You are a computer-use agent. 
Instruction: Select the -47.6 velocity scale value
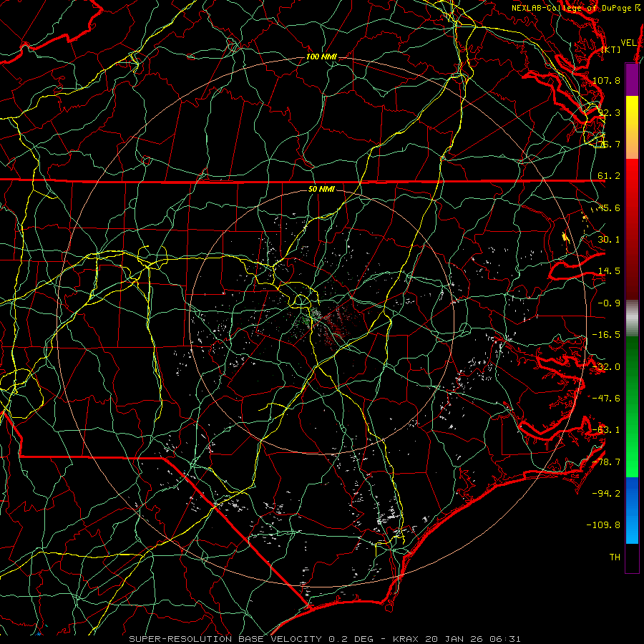point(606,399)
